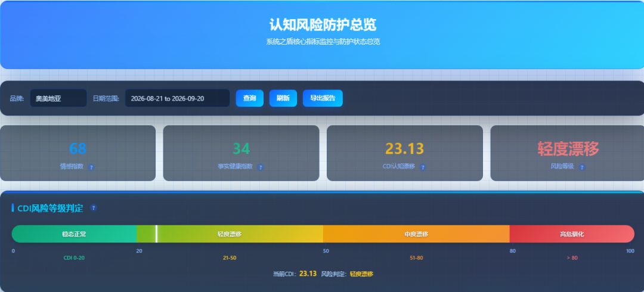644x292 pixels.
Task: Click the CDI风险等级判定 section heading
Action: tap(51, 208)
